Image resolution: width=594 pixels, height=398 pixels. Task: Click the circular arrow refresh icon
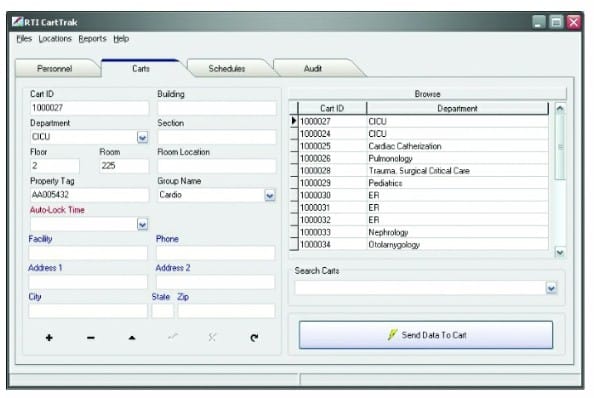[254, 337]
